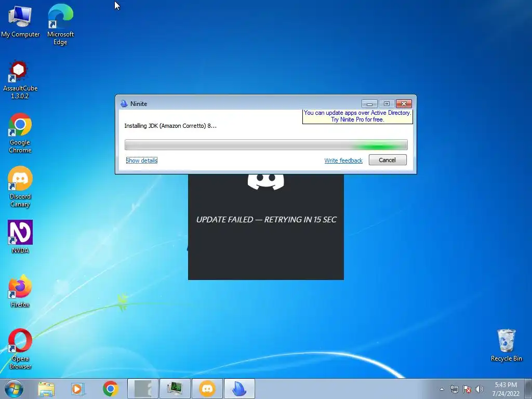Screen dimensions: 532x399
Task: Select the Discord Canary desktop shortcut
Action: click(x=20, y=187)
